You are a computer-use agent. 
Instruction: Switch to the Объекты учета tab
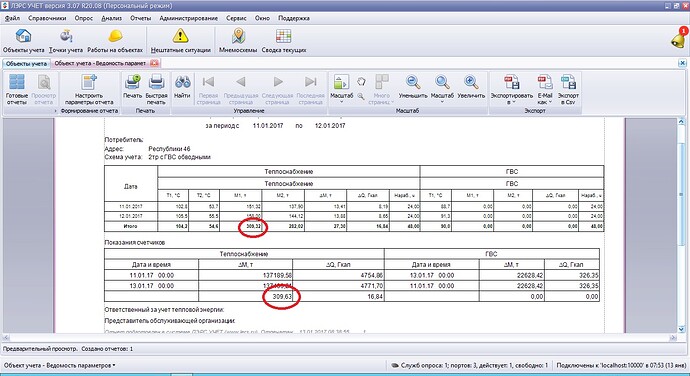[x=26, y=63]
